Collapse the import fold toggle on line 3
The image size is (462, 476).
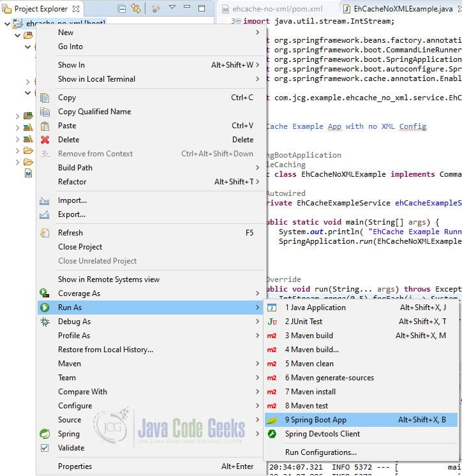[x=239, y=21]
